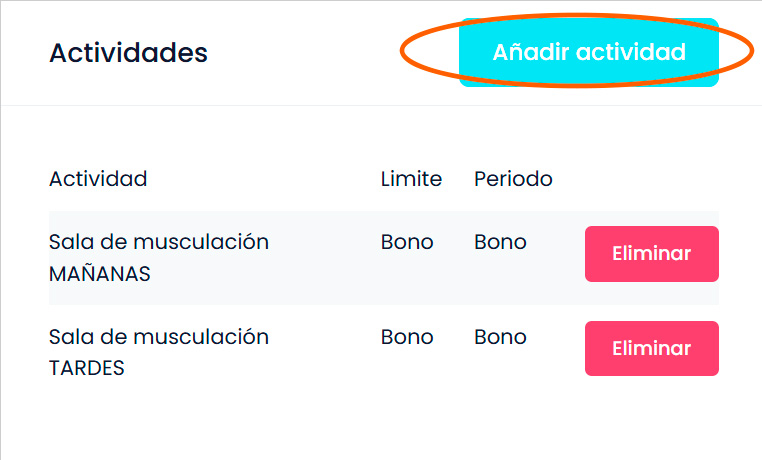Click the divider line below Actividades header
The width and height of the screenshot is (762, 460).
pos(380,105)
